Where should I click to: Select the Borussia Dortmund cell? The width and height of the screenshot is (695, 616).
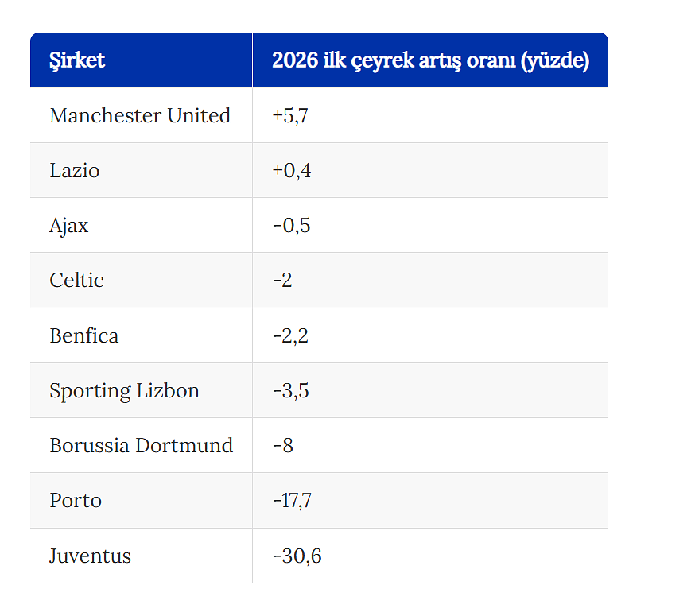141,445
